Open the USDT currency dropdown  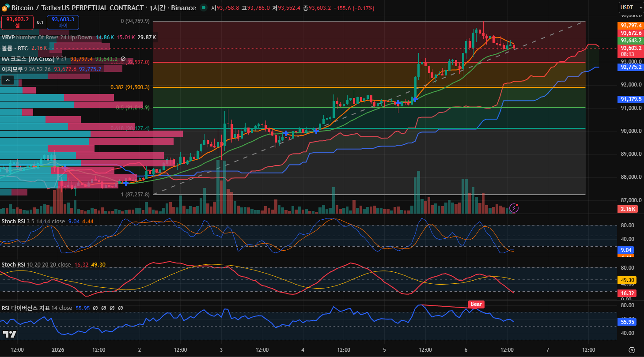[x=629, y=8]
